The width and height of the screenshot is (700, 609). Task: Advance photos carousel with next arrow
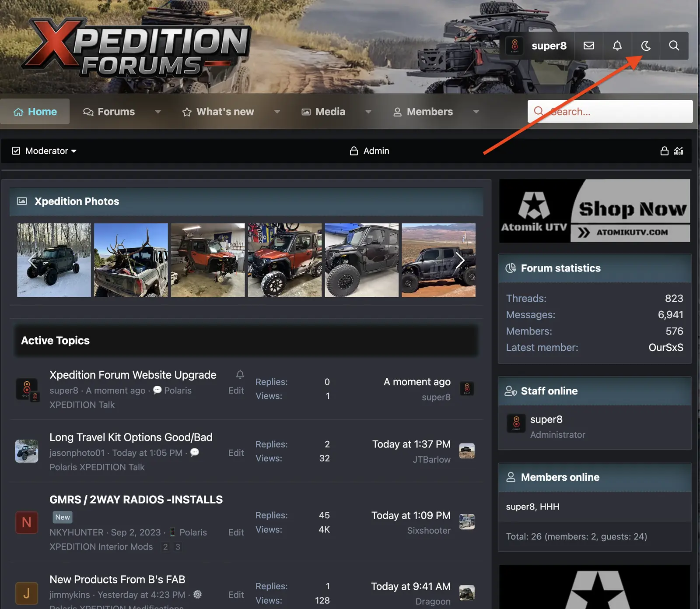pos(459,260)
